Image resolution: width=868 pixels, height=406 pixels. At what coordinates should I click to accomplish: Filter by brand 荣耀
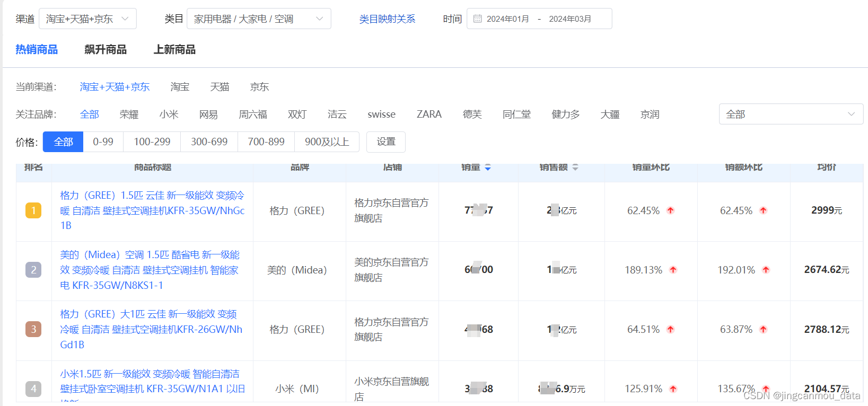coord(129,114)
